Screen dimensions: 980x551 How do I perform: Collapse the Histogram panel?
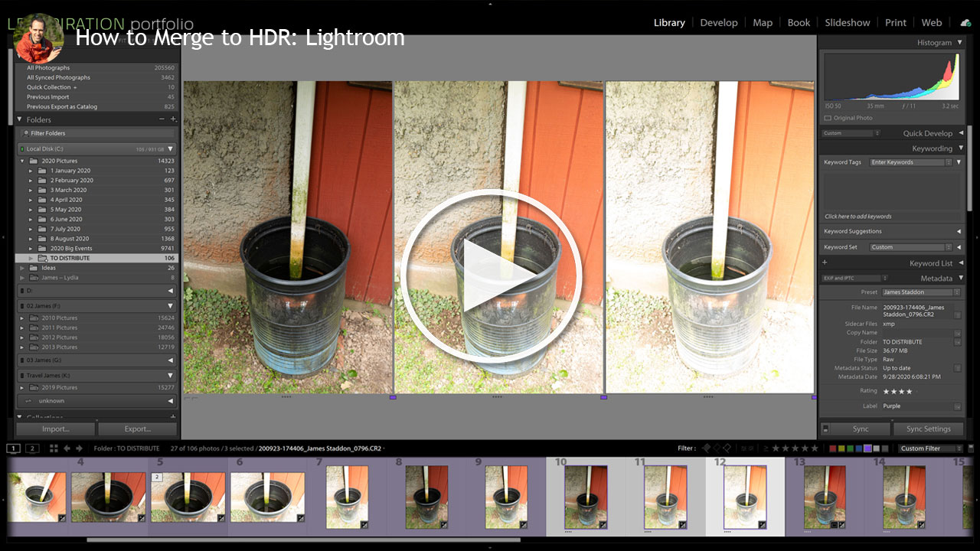point(961,43)
